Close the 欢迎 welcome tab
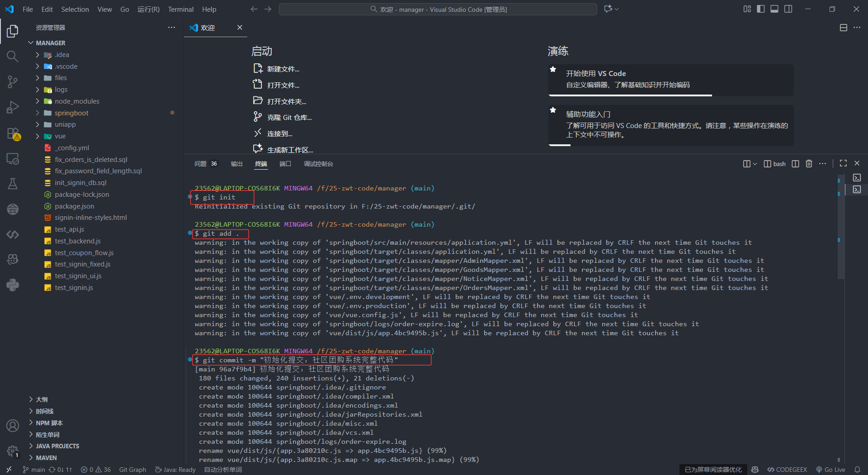 click(240, 28)
